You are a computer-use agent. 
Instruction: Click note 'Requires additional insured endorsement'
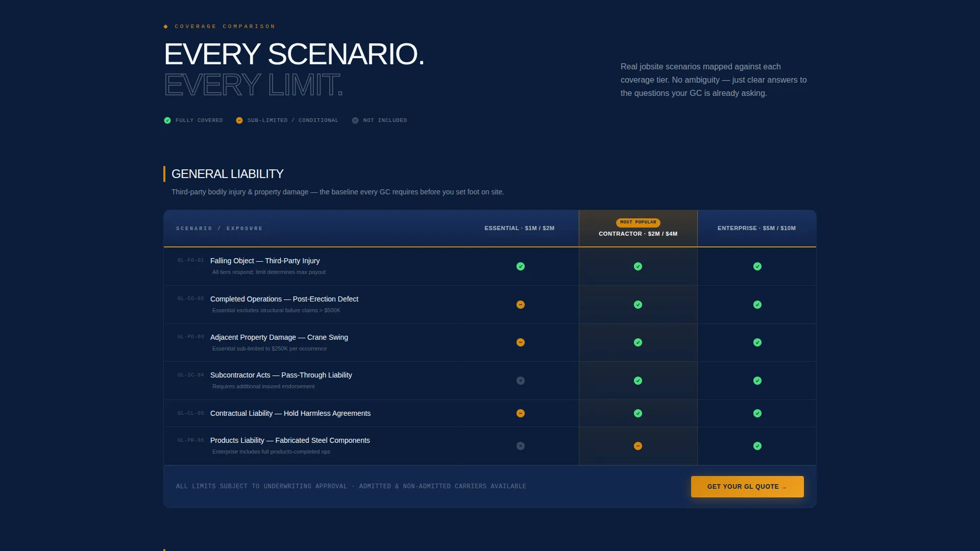click(x=263, y=387)
